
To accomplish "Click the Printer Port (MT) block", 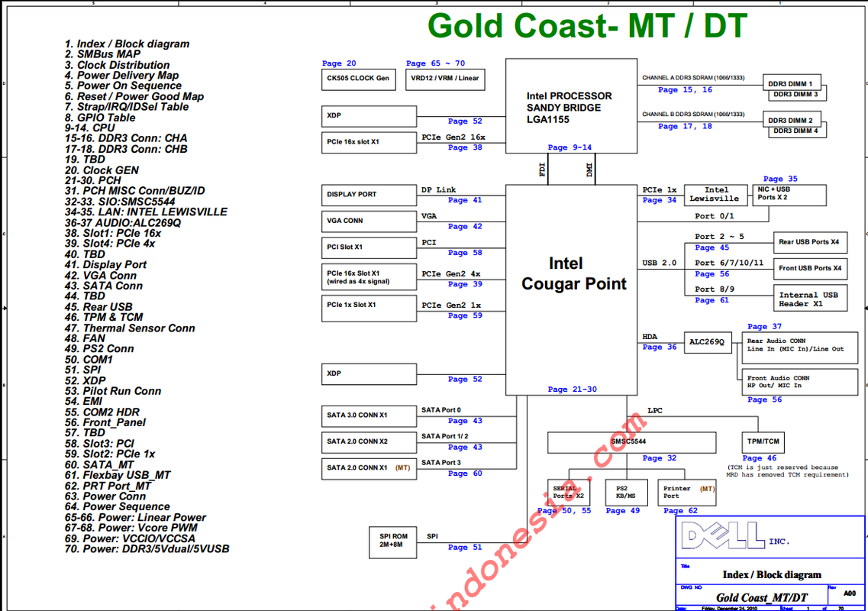I will (x=687, y=493).
